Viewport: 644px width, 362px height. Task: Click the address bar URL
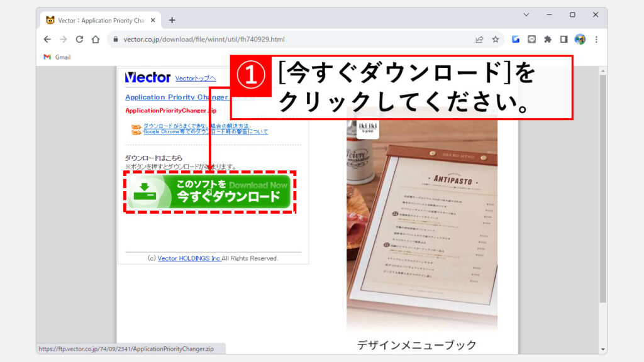[x=204, y=40]
